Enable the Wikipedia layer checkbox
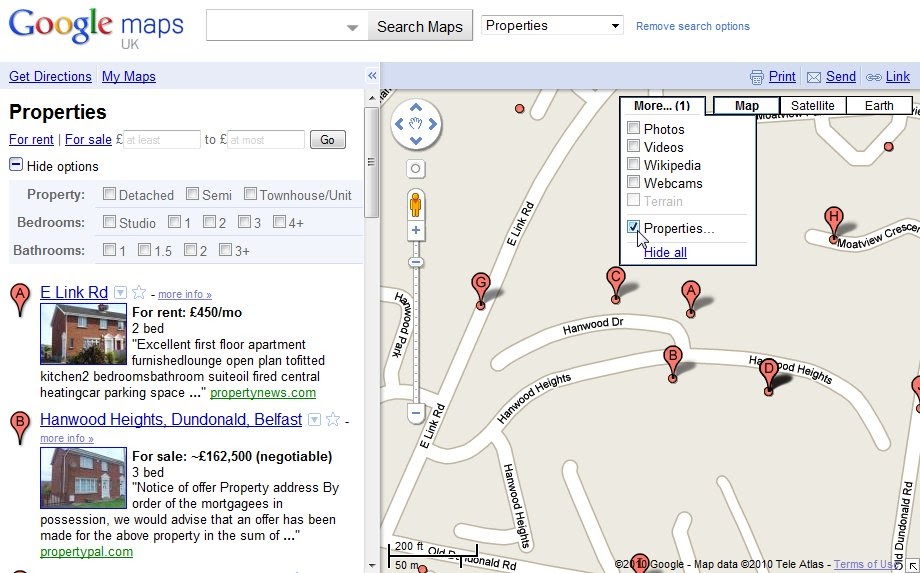This screenshot has width=920, height=573. (x=633, y=164)
